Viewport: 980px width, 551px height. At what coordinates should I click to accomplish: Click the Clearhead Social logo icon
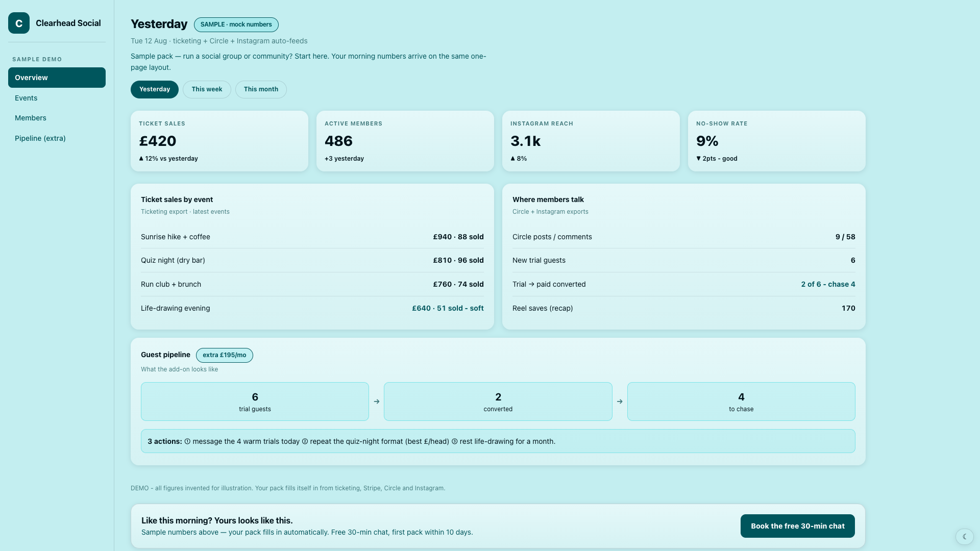(19, 23)
